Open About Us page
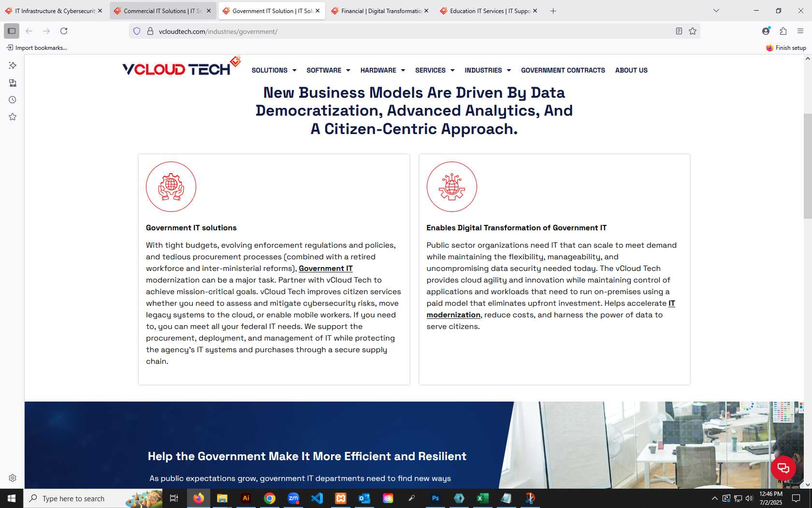Image resolution: width=812 pixels, height=508 pixels. click(x=631, y=70)
